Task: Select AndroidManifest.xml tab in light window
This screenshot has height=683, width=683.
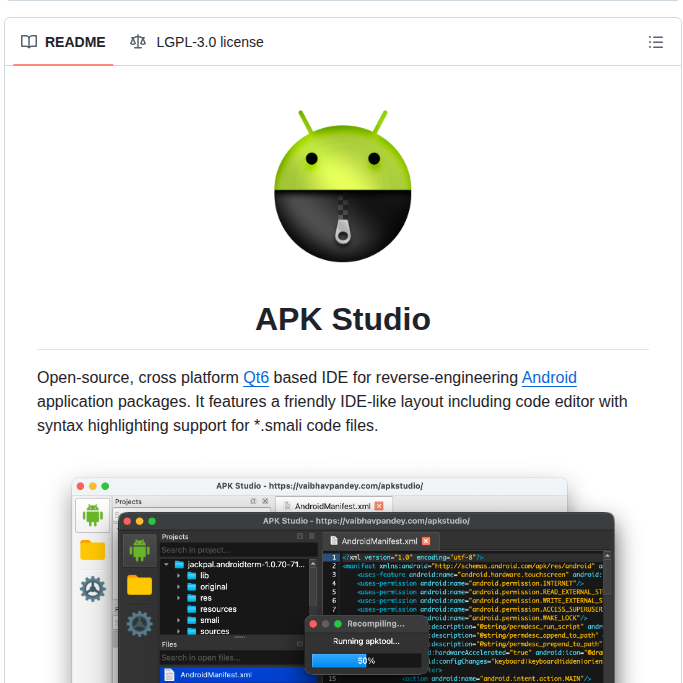Action: click(334, 506)
